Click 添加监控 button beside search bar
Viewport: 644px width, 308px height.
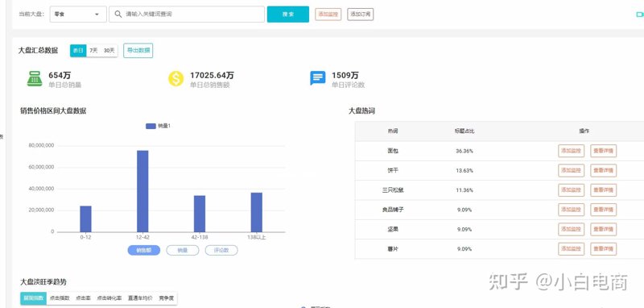328,15
